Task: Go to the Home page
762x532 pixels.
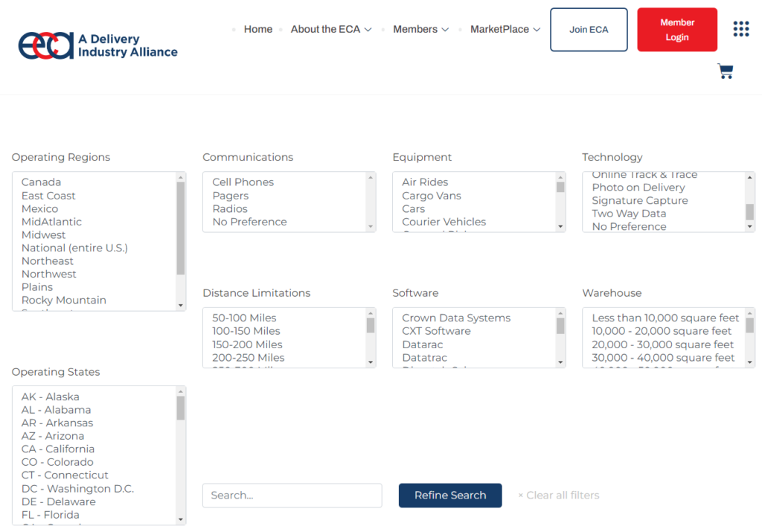Action: point(257,30)
